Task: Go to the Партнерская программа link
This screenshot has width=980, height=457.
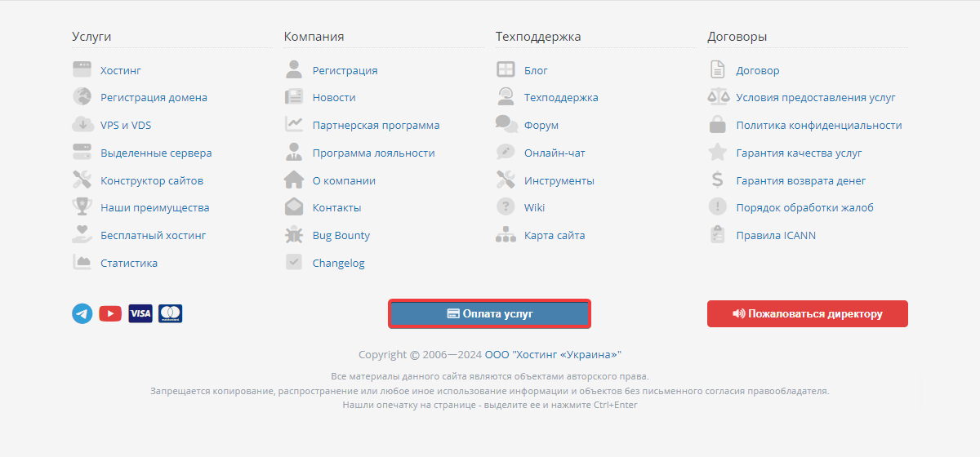Action: [x=376, y=125]
